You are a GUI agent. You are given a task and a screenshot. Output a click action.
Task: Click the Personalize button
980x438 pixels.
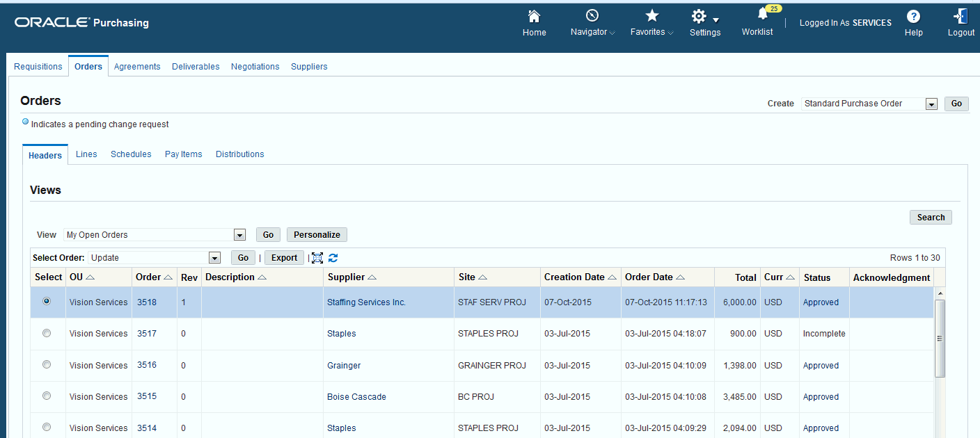click(317, 235)
